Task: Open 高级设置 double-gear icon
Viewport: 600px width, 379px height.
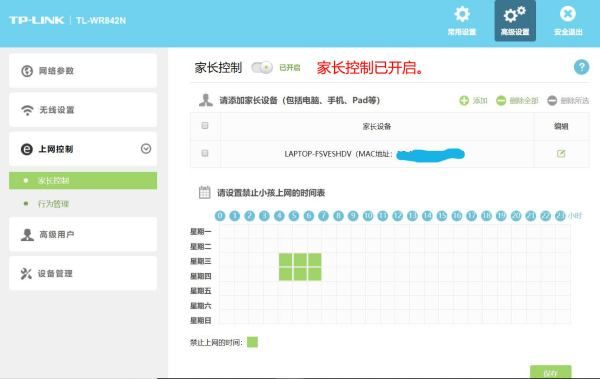Action: point(515,15)
